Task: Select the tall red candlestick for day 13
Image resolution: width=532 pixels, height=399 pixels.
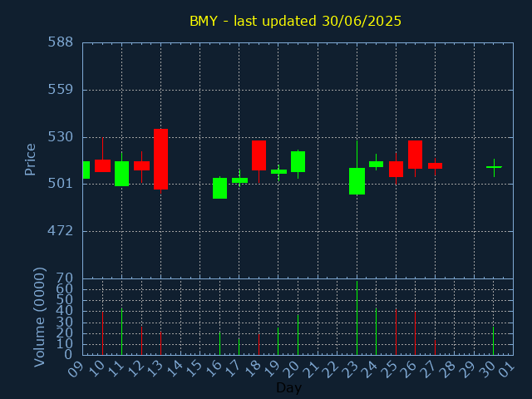Action: 160,159
